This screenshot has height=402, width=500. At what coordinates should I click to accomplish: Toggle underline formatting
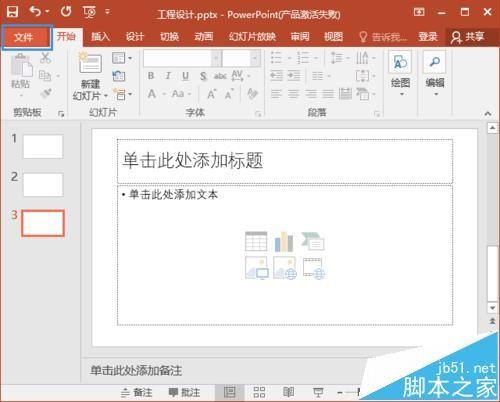click(x=185, y=76)
